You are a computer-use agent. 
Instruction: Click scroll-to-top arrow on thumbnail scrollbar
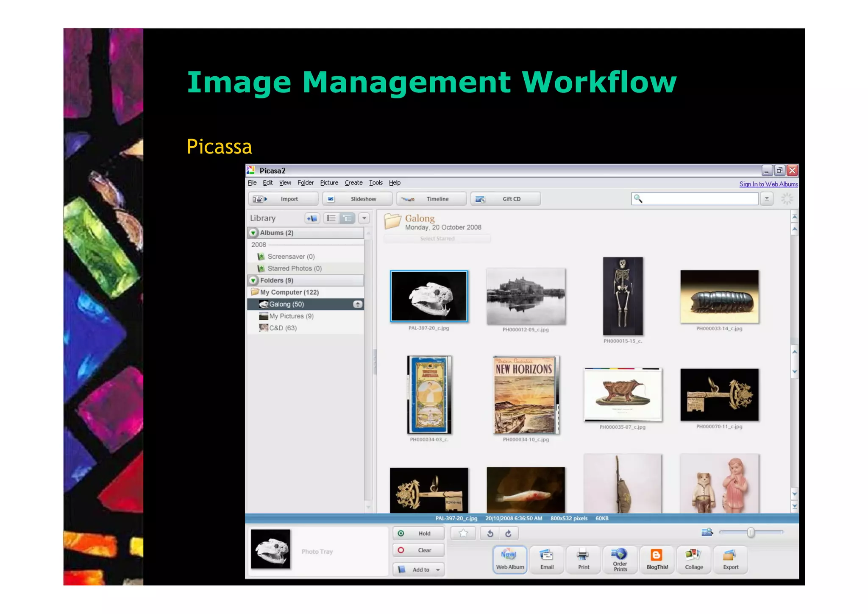point(795,217)
